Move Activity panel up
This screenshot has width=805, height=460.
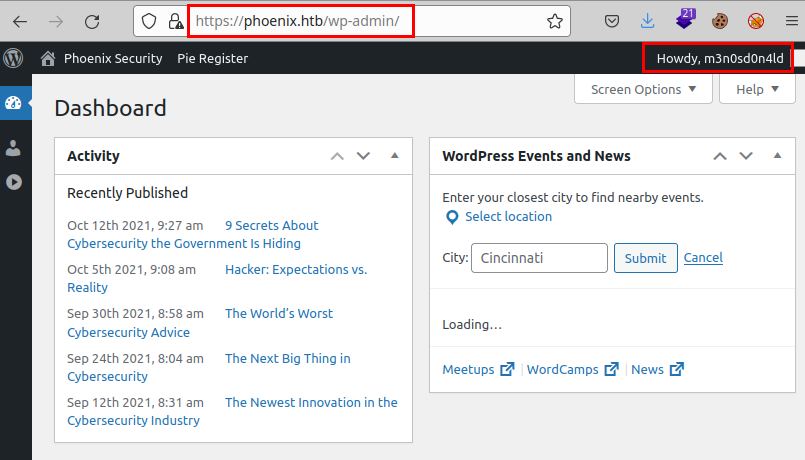(x=337, y=156)
